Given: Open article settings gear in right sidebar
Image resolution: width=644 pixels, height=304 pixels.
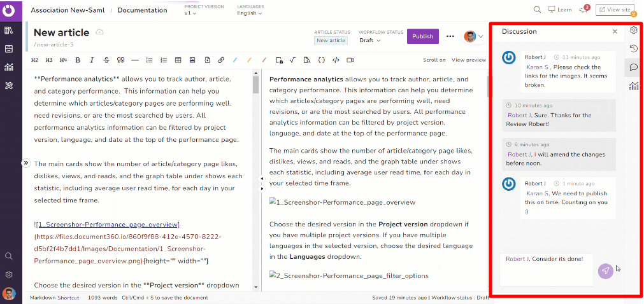Looking at the screenshot, I should coord(633,30).
